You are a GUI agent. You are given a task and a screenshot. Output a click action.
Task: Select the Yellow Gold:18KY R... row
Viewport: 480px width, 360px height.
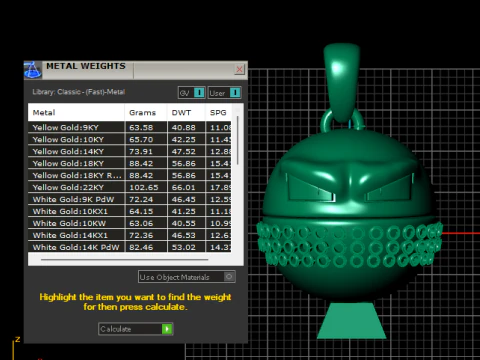click(130, 175)
